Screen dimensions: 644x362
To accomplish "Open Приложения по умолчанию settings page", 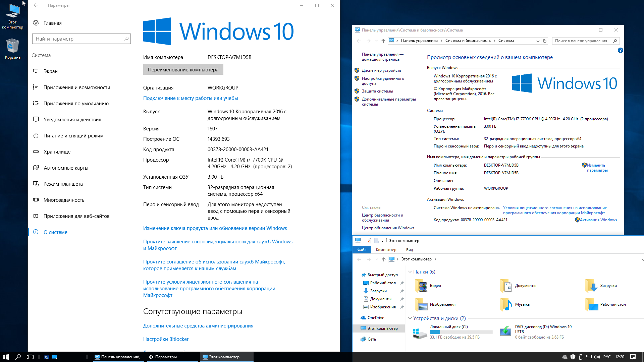I will pos(76,104).
